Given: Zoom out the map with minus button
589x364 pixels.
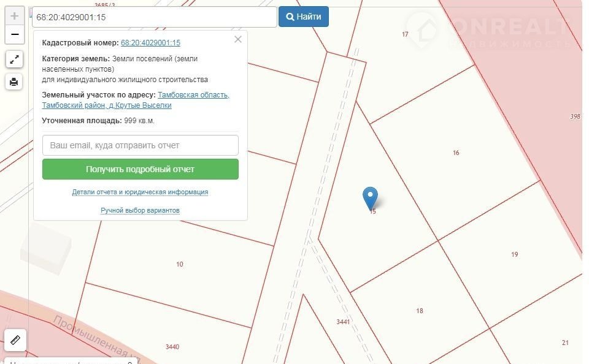Looking at the screenshot, I should coord(15,34).
